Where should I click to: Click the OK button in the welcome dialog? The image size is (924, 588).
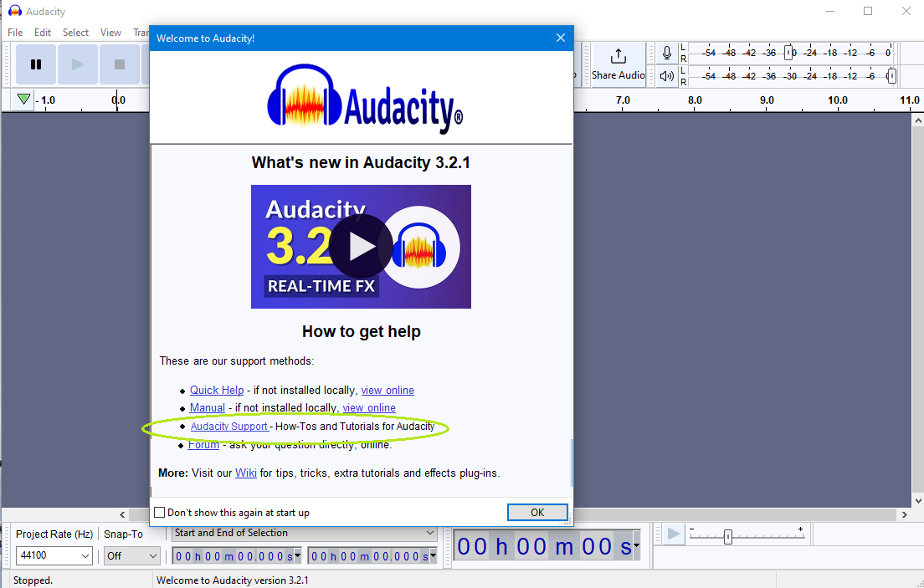(x=536, y=512)
